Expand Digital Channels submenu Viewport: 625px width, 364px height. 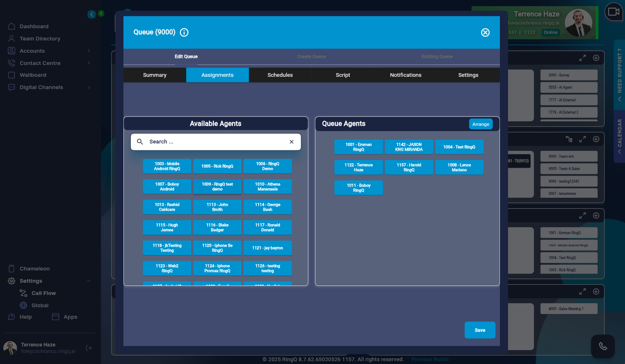[x=89, y=87]
